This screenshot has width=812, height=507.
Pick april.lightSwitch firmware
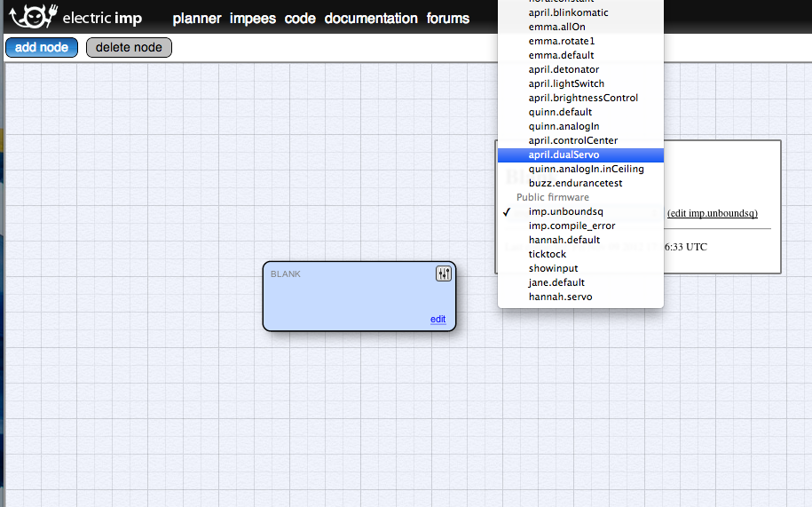tap(580, 83)
